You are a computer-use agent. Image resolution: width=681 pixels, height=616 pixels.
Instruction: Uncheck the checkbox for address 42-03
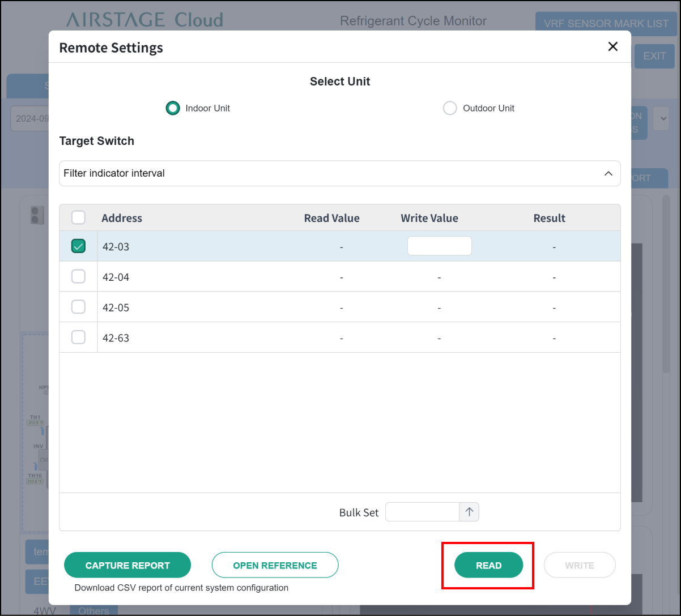point(78,246)
